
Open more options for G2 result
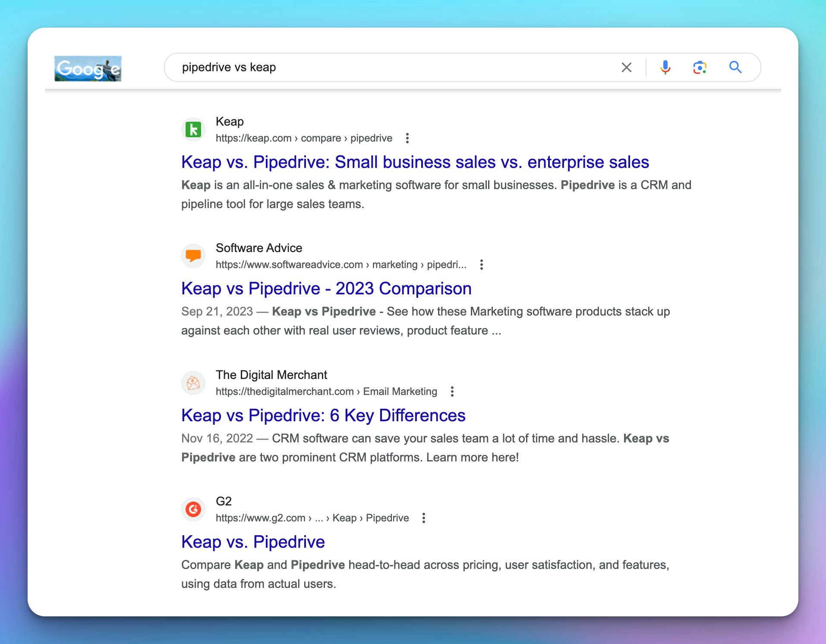tap(423, 518)
